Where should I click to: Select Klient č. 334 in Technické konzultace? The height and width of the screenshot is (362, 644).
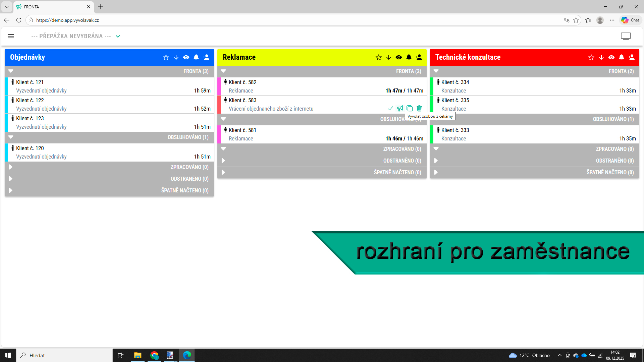(455, 82)
